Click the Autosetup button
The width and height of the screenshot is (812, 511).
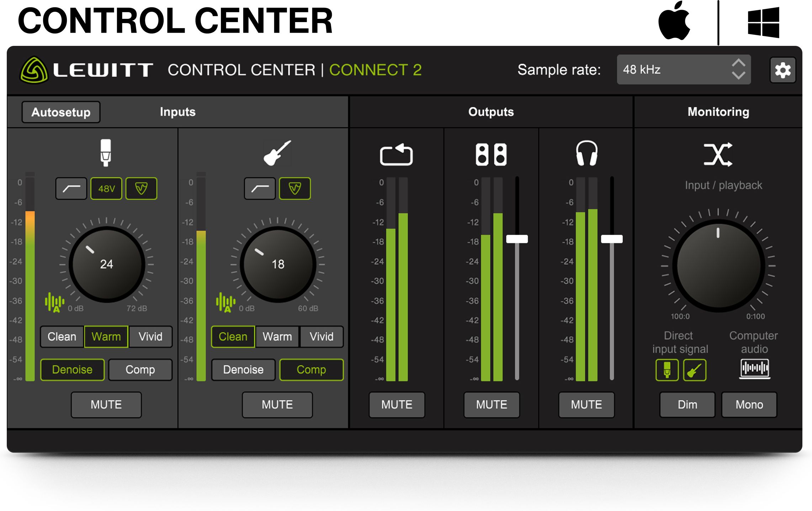(x=61, y=112)
